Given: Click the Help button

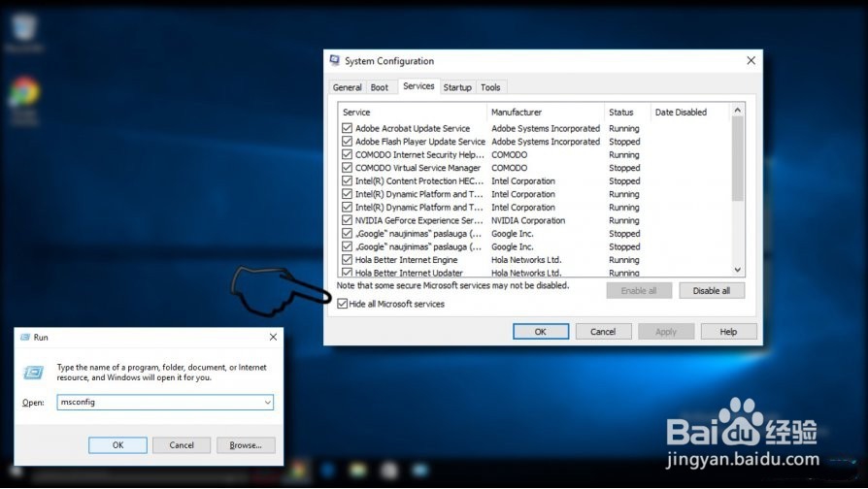Looking at the screenshot, I should click(x=728, y=332).
